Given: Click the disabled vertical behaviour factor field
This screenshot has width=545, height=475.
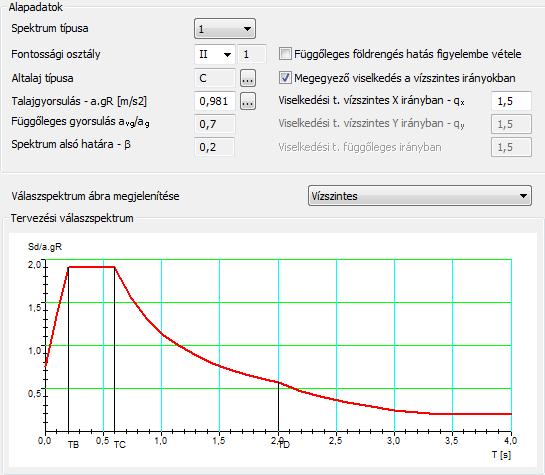Looking at the screenshot, I should click(511, 147).
